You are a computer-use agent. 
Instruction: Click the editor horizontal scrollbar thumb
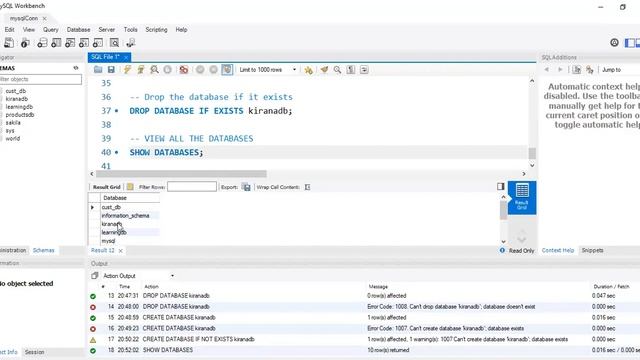click(181, 174)
